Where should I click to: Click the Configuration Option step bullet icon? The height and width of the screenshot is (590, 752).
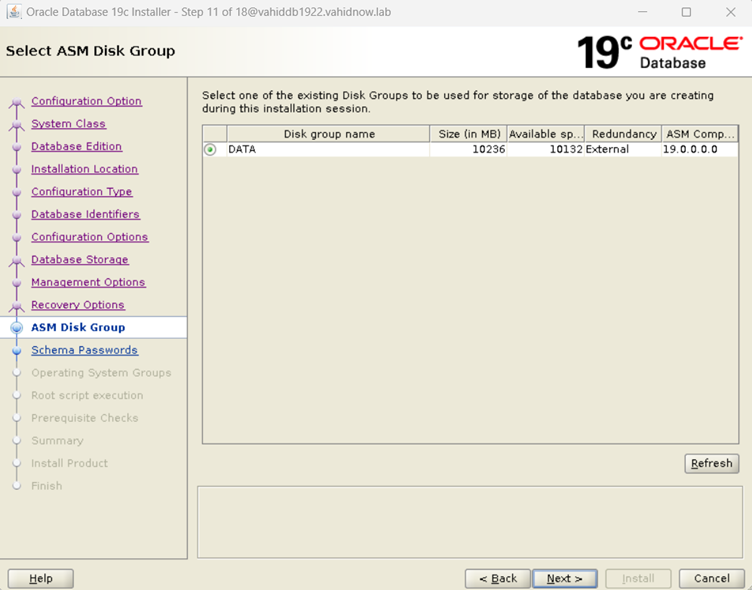pos(16,102)
